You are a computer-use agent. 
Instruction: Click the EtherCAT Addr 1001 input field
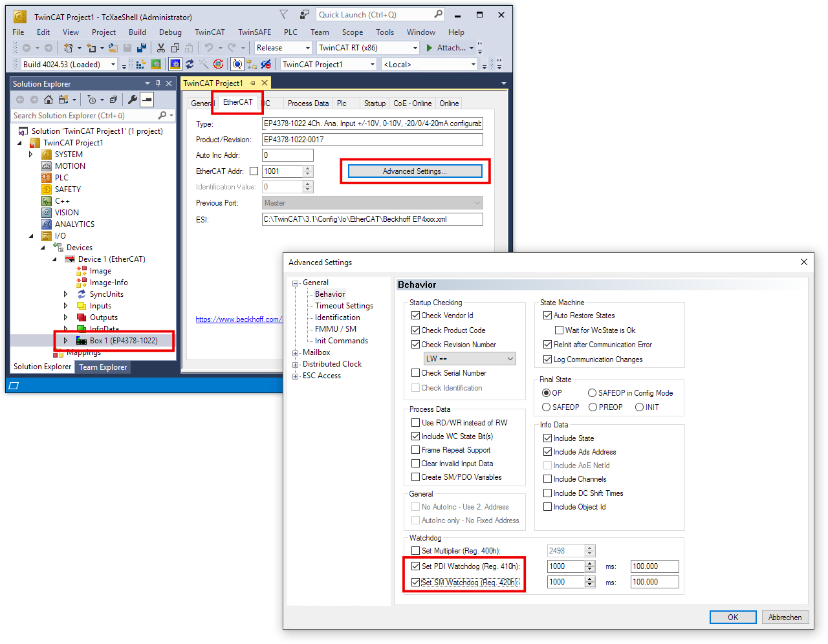click(x=282, y=171)
